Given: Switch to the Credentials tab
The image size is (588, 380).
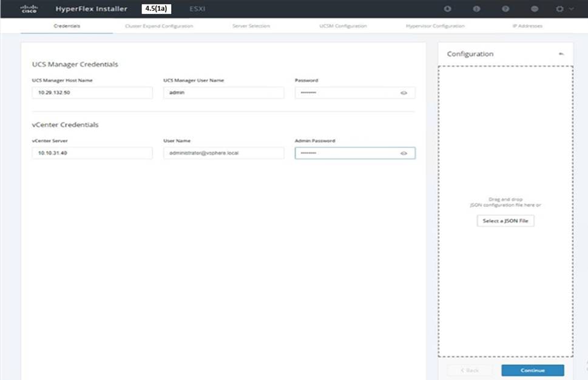Looking at the screenshot, I should [67, 26].
